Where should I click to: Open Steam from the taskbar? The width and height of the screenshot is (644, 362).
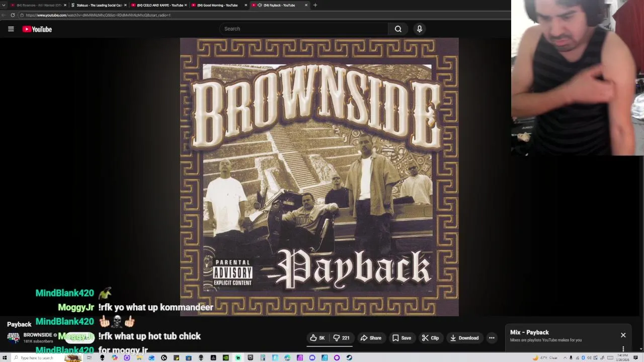click(x=349, y=357)
